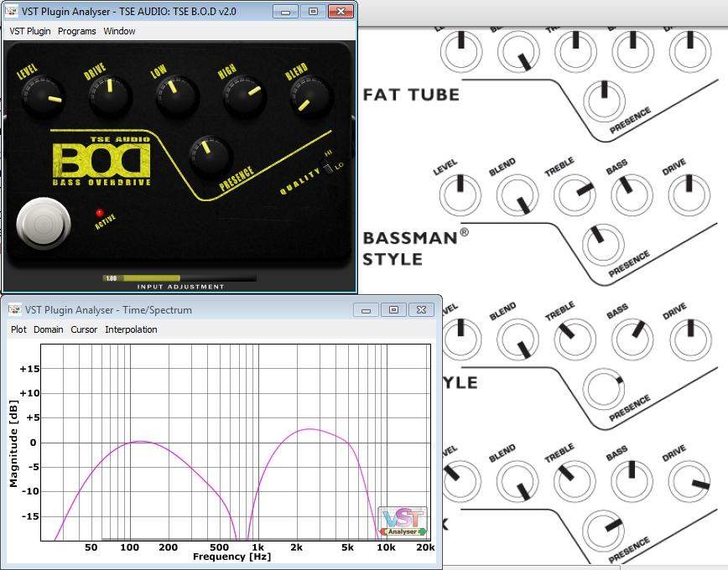This screenshot has height=570, width=728.
Task: Flip the QUALITY HI/LO switch
Action: (328, 166)
